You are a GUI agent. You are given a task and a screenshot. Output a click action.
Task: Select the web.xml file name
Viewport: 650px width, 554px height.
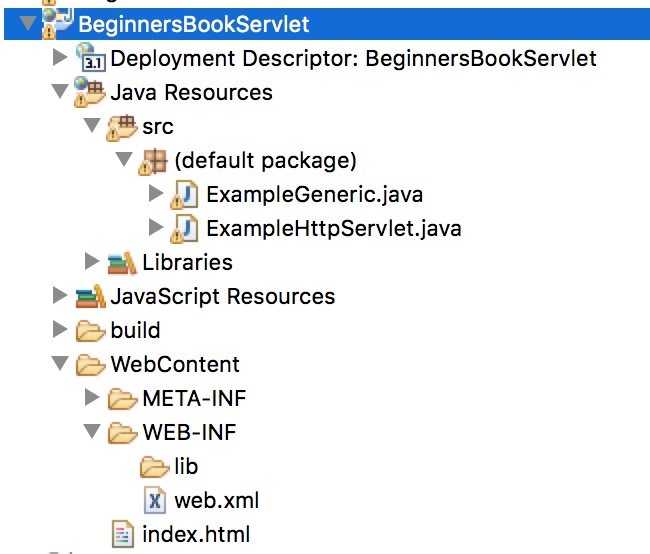pyautogui.click(x=217, y=501)
